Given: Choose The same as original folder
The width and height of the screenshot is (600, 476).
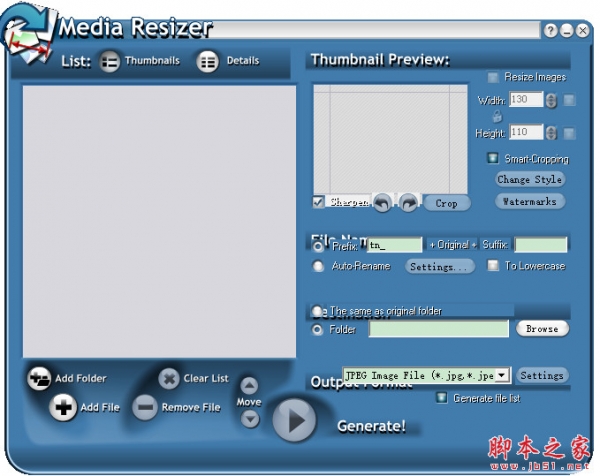Looking at the screenshot, I should 317,311.
